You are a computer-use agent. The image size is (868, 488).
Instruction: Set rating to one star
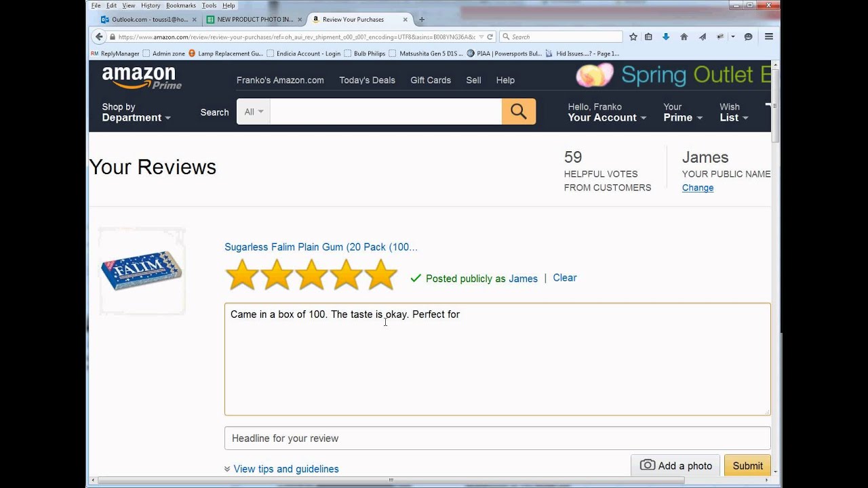click(x=242, y=274)
